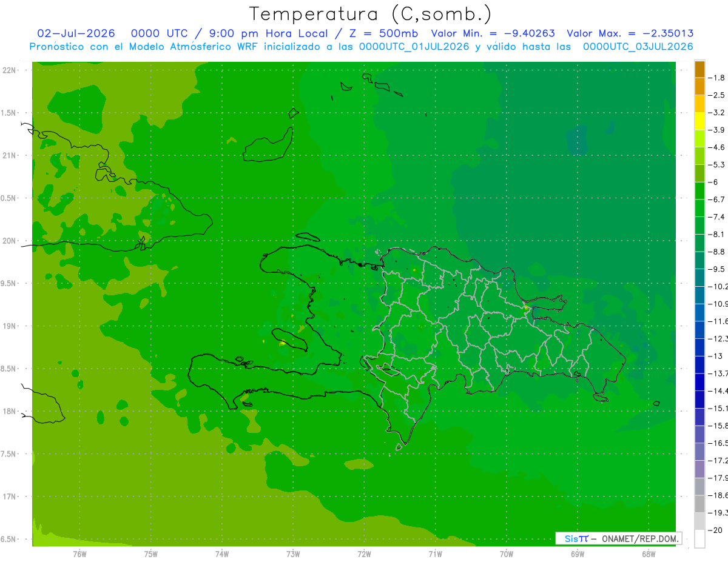Pick the dark blue swatch between -13 and -13.7
728x562 pixels.
(x=699, y=365)
